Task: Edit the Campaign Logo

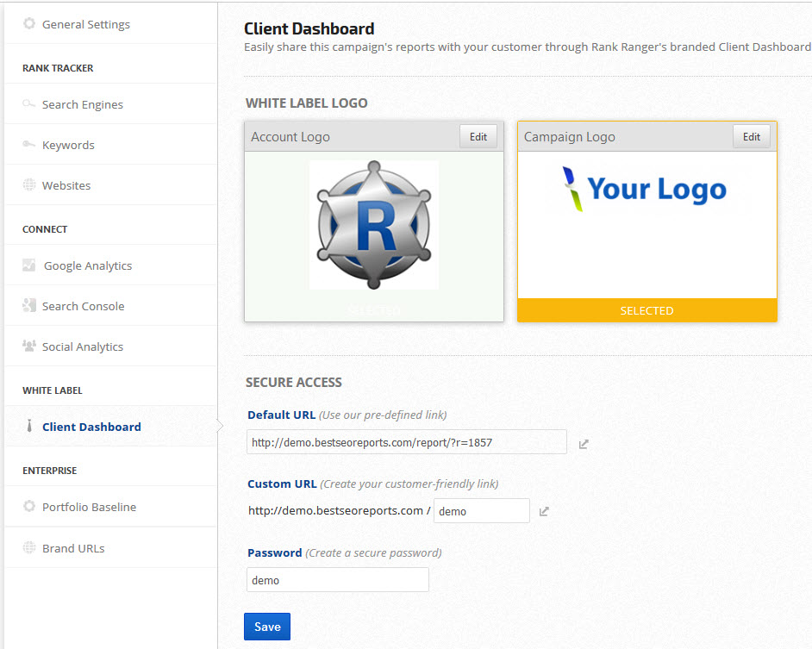Action: [x=752, y=136]
